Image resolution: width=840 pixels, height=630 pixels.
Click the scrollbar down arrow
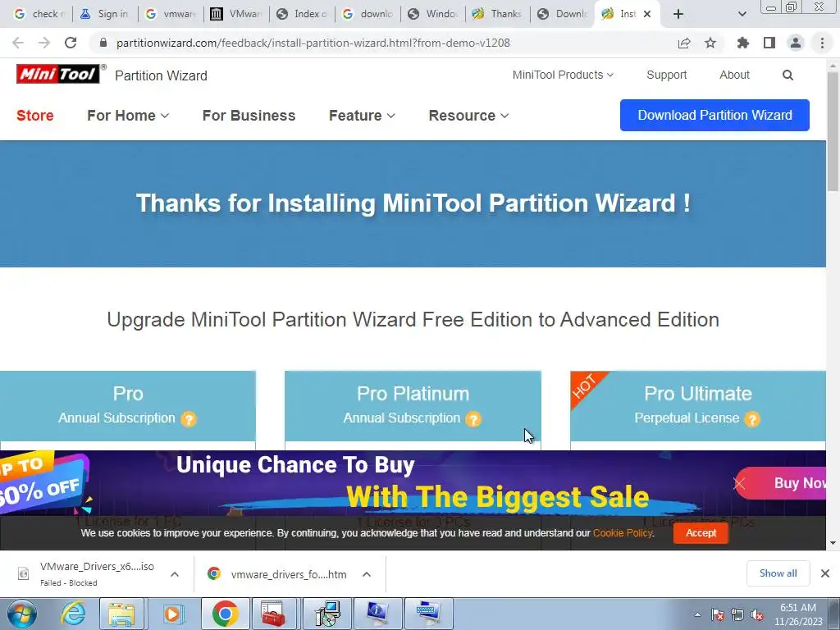tap(833, 543)
